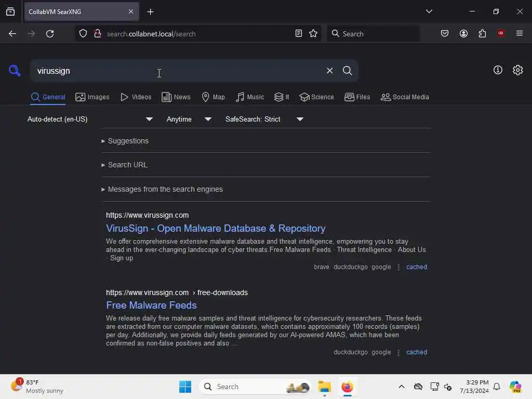Switch to Science category
532x399 pixels.
pos(316,97)
